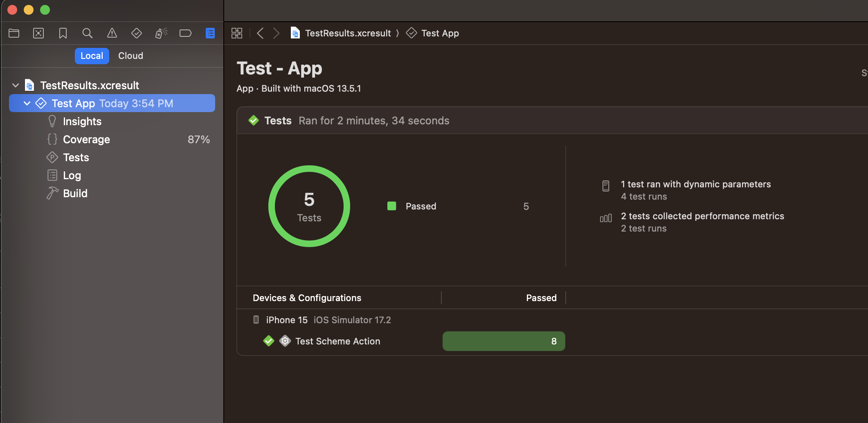Open the Log report item

click(72, 175)
